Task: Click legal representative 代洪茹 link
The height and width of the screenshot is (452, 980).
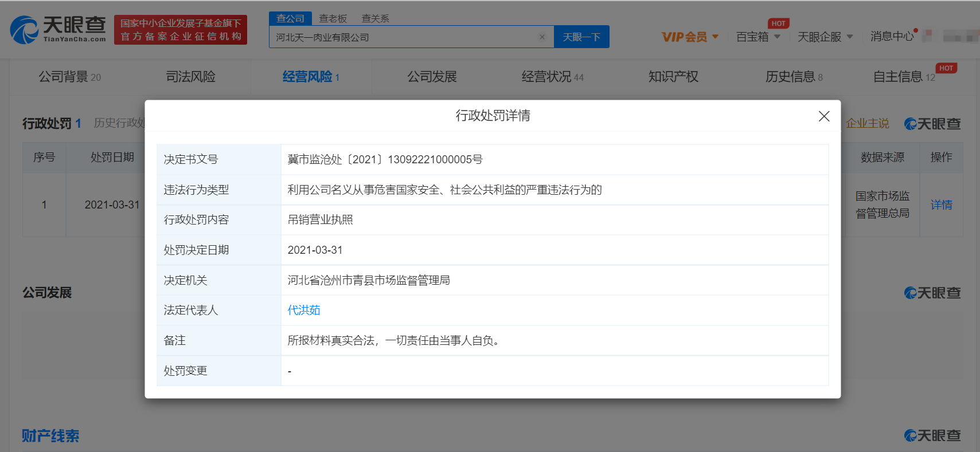Action: coord(304,310)
